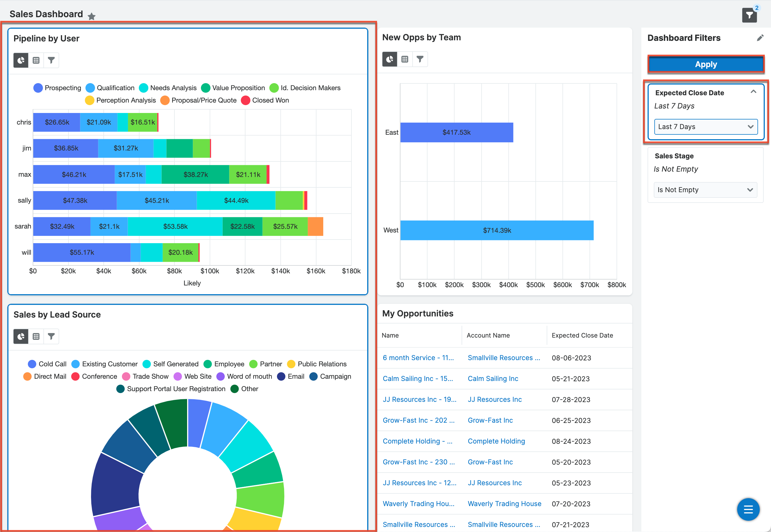Show Sales by Lead Source table view
Screen dimensions: 771x532
(x=36, y=336)
